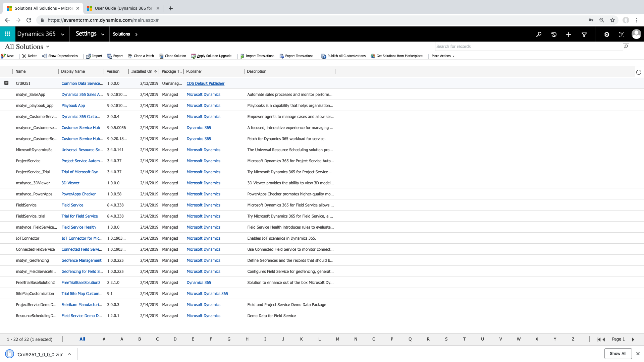Open download options for Crd9251_1_0_0_0.zip
This screenshot has width=644, height=362.
pos(69,354)
